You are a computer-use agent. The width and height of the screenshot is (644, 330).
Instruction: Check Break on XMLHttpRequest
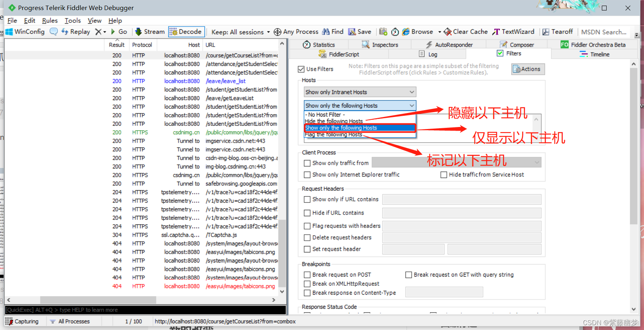pyautogui.click(x=307, y=284)
